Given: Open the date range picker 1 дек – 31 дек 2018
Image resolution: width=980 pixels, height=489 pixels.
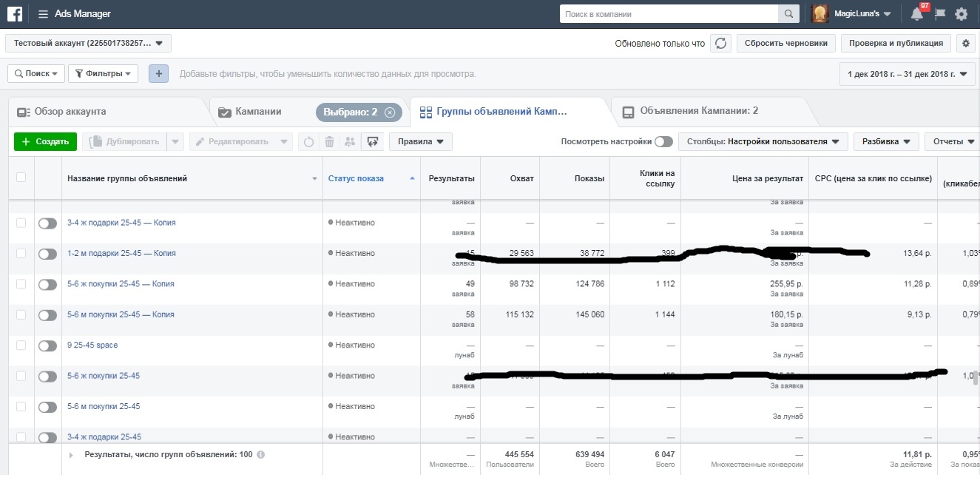Looking at the screenshot, I should (x=907, y=74).
